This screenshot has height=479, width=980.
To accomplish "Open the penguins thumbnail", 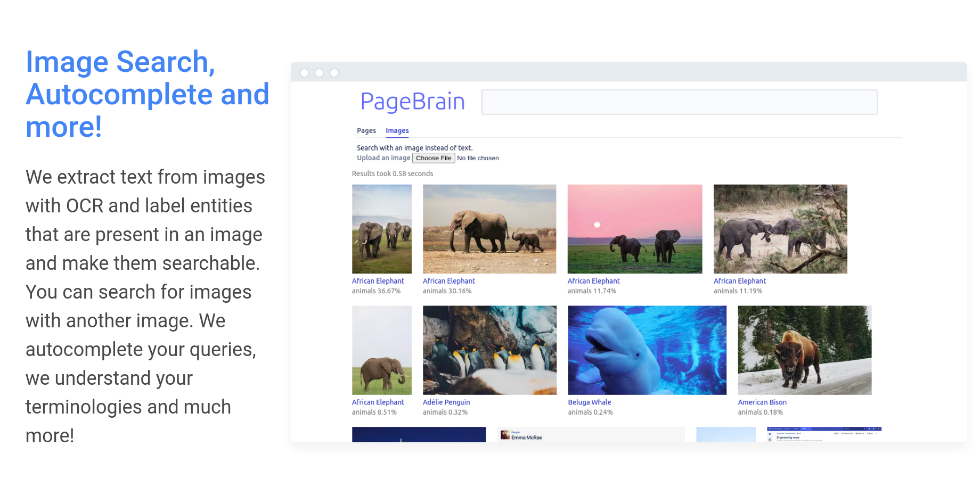I will point(489,350).
